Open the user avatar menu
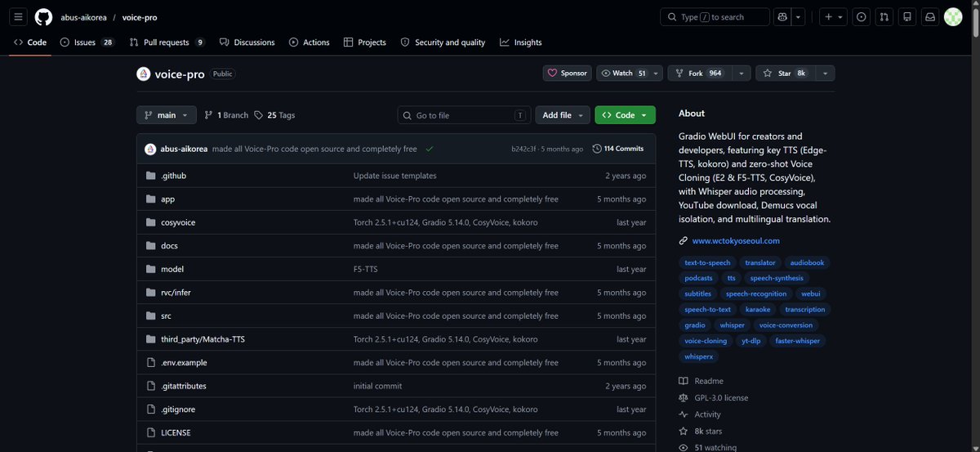 click(x=953, y=16)
